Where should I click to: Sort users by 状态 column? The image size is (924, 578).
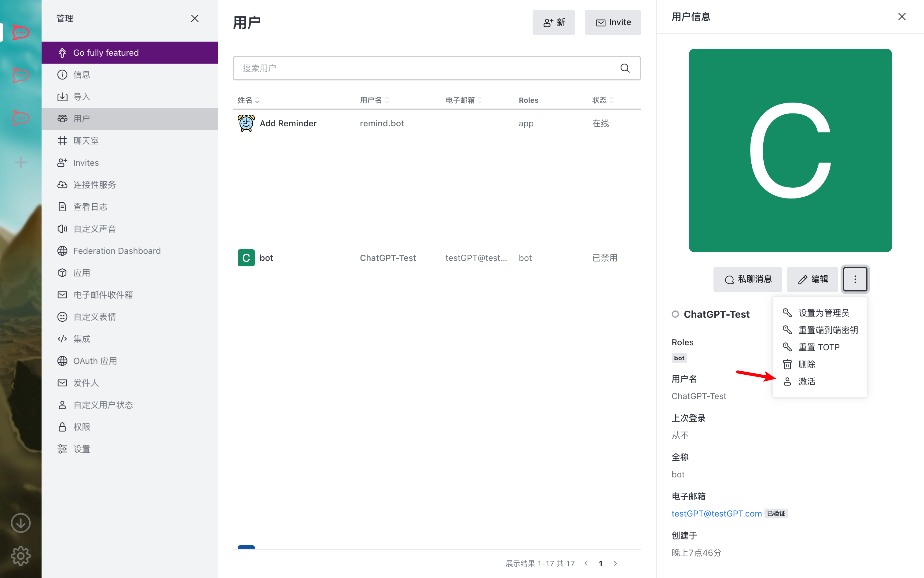pyautogui.click(x=603, y=100)
